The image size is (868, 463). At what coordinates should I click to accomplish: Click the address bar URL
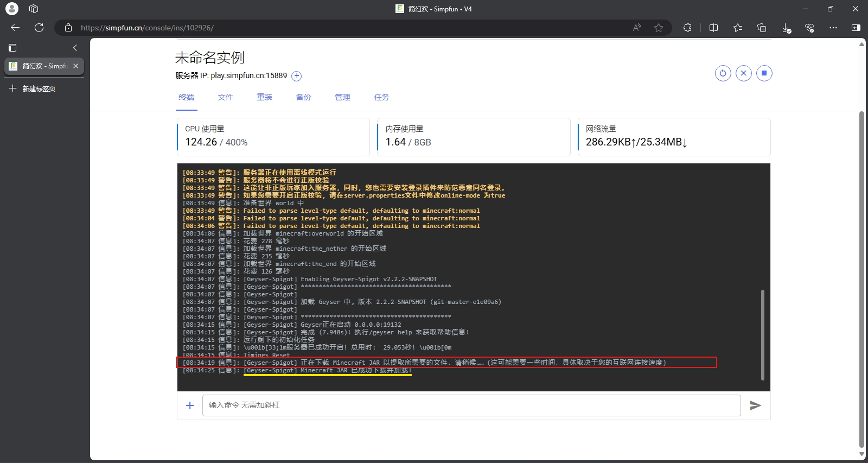[147, 28]
